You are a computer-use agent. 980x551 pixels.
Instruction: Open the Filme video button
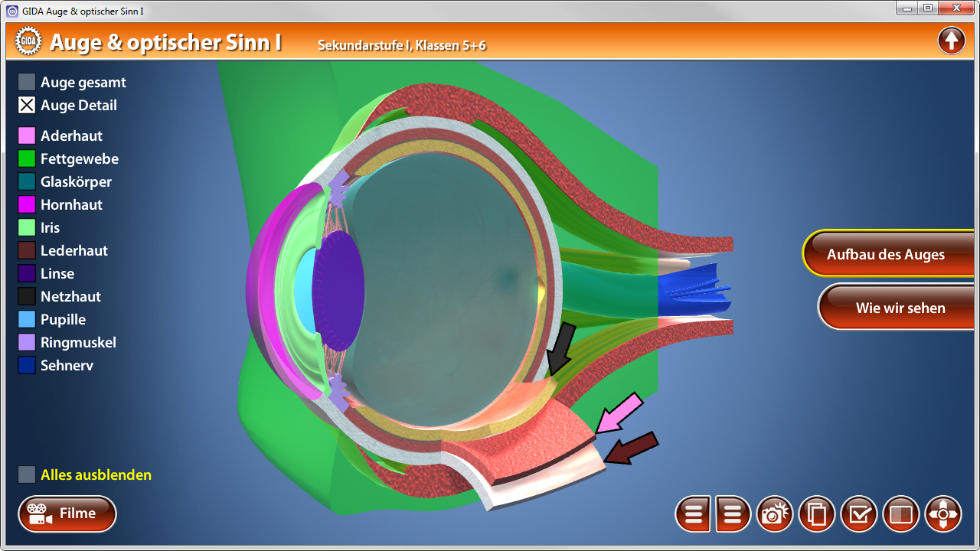click(67, 514)
